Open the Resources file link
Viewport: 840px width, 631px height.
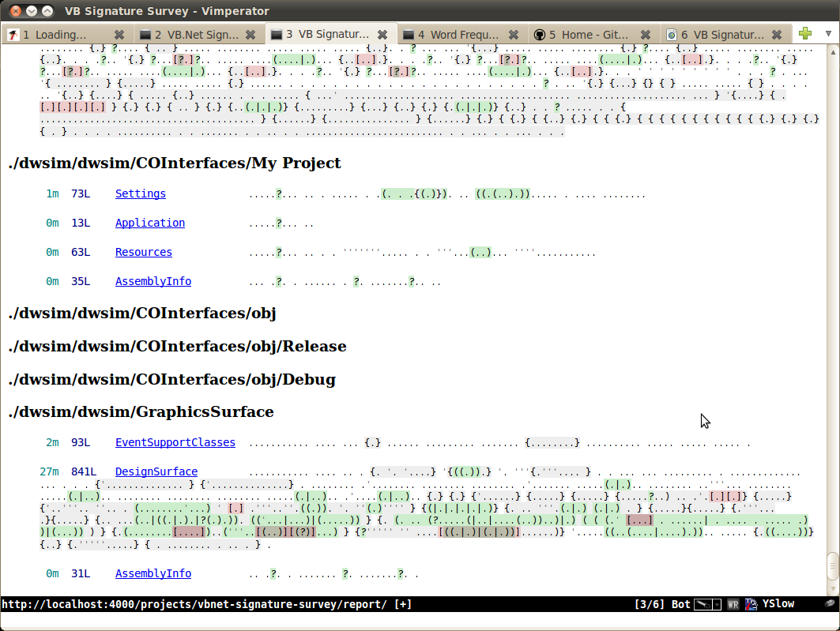[x=144, y=252]
